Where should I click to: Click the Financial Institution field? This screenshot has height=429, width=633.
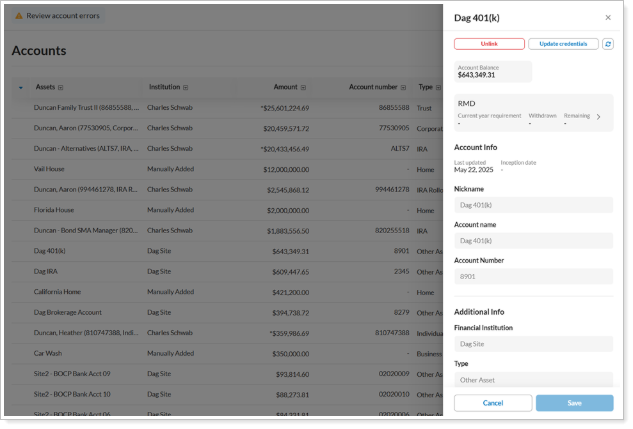click(533, 343)
